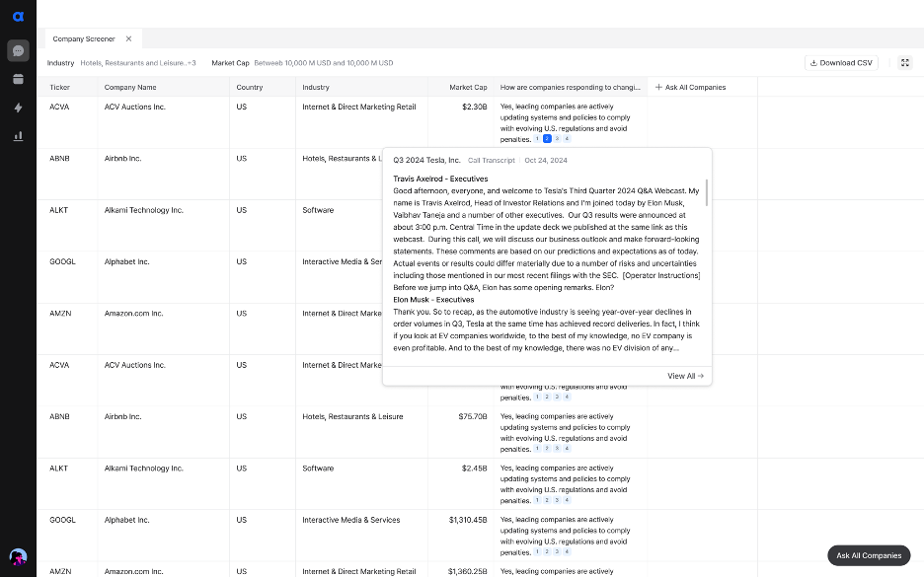
Task: Click the floating Ask All Companies button
Action: coord(869,555)
